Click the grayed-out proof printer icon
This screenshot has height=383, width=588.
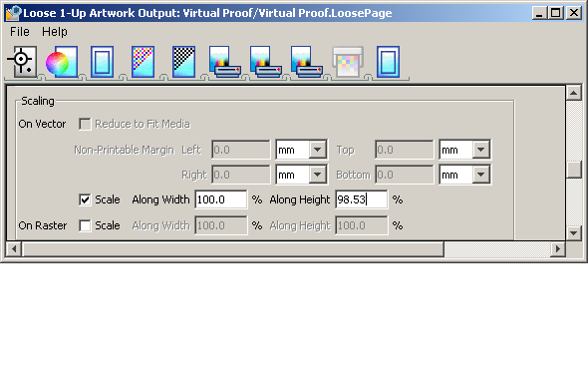pyautogui.click(x=348, y=62)
